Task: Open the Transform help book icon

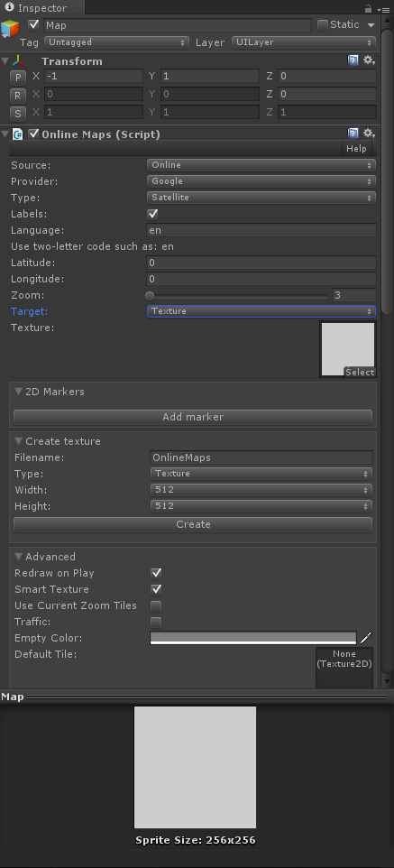Action: point(353,60)
